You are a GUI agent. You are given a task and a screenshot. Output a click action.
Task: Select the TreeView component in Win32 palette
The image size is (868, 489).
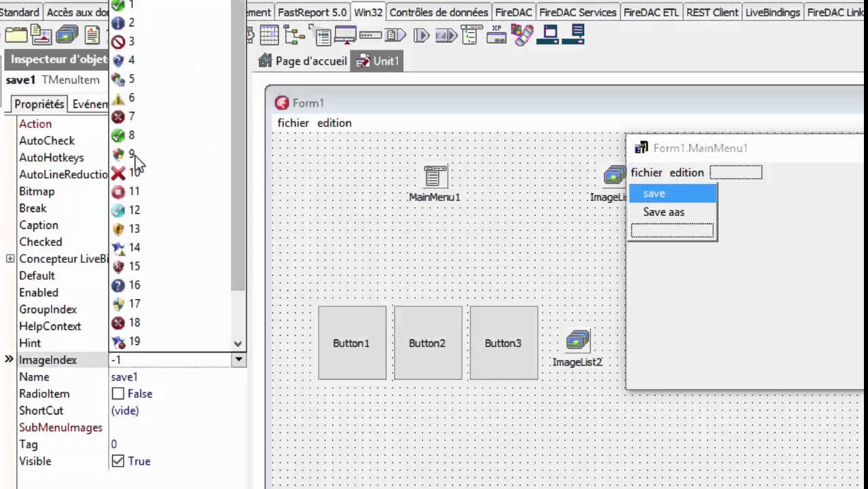coord(294,34)
